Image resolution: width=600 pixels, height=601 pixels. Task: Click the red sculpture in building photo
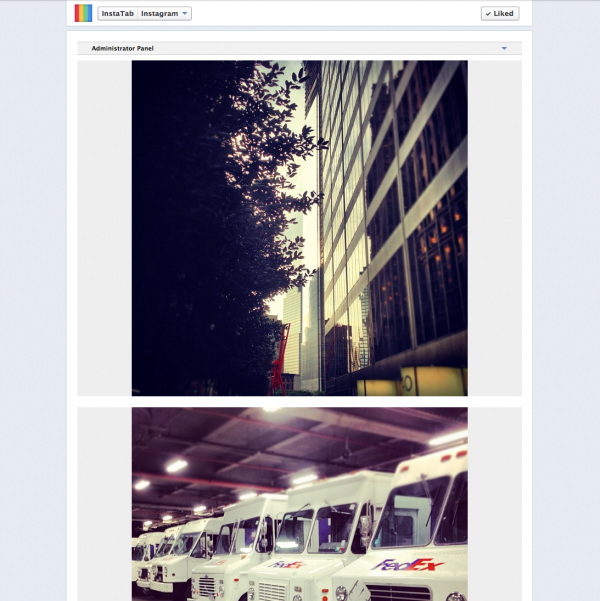point(280,360)
